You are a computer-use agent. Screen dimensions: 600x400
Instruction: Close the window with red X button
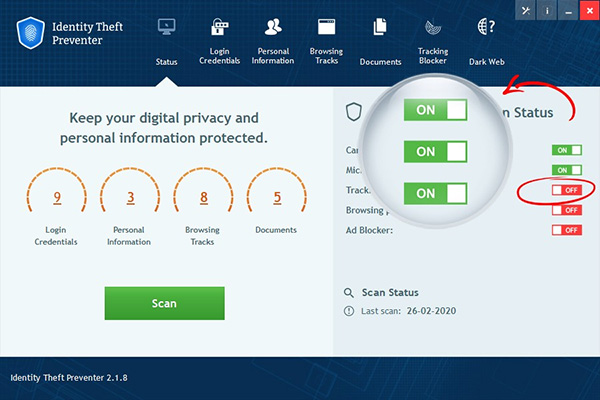pos(590,11)
